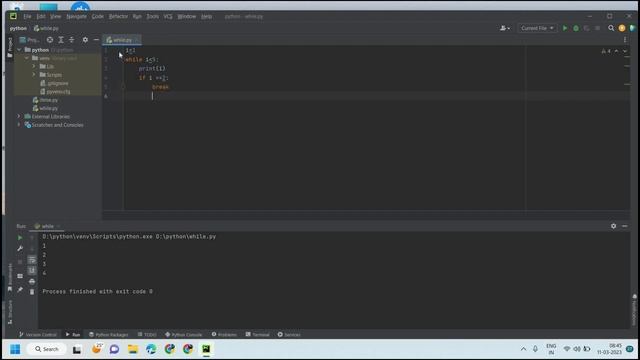640x360 pixels.
Task: Toggle Soft-Wrap in Run console
Action: (x=32, y=260)
